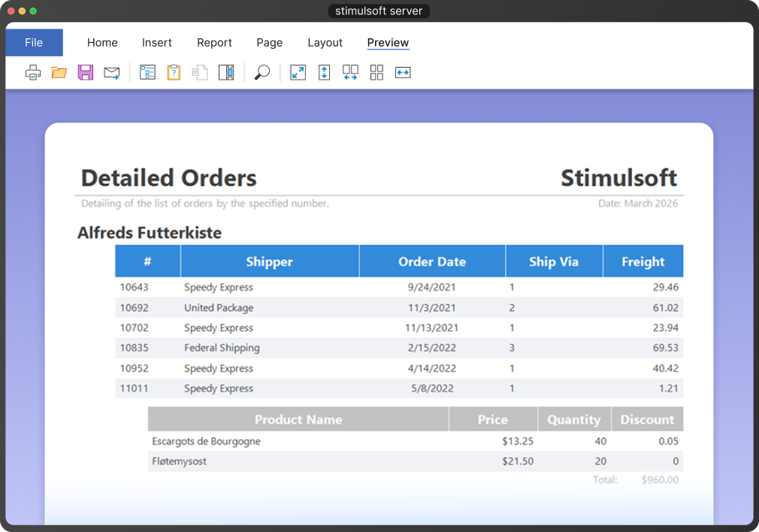Screen dimensions: 759x532
Task: Save the report using the floppy disk icon
Action: coord(86,73)
